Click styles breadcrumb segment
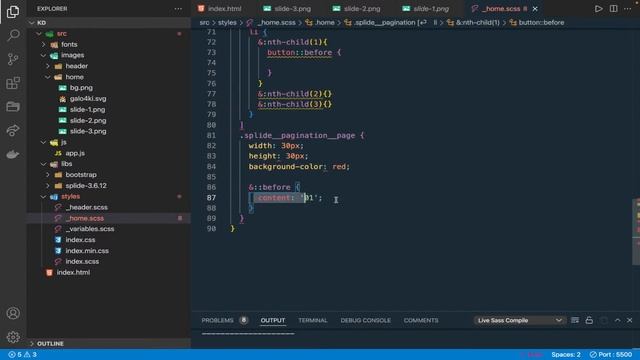Screen dimensions: 640x360 click(x=227, y=22)
